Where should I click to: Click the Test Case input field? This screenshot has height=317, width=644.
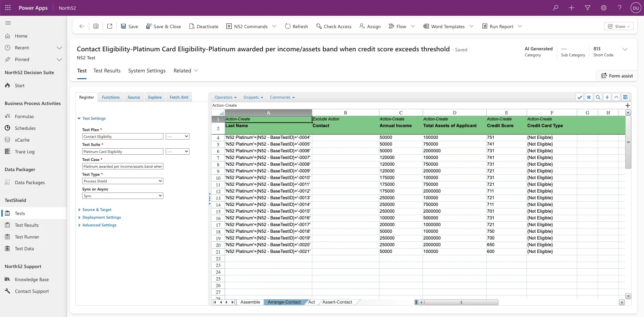point(123,166)
